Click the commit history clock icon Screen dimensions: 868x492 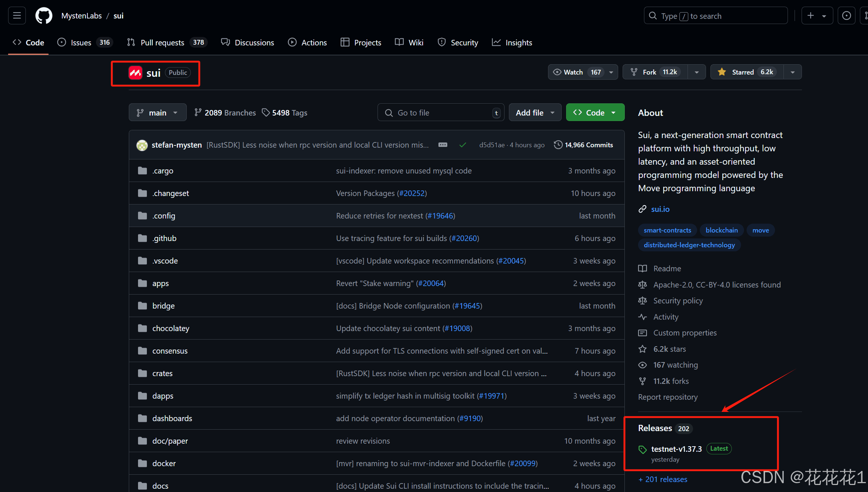click(558, 145)
